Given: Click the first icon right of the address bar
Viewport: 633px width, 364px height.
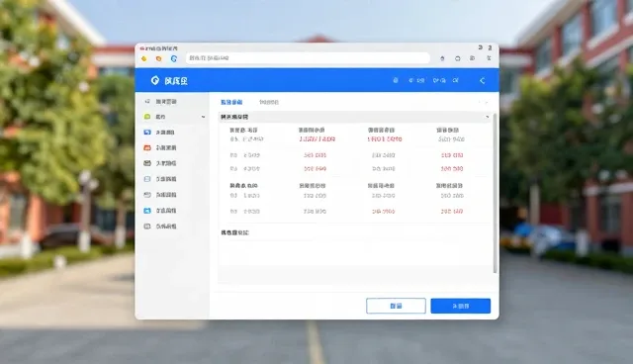Looking at the screenshot, I should click(442, 58).
